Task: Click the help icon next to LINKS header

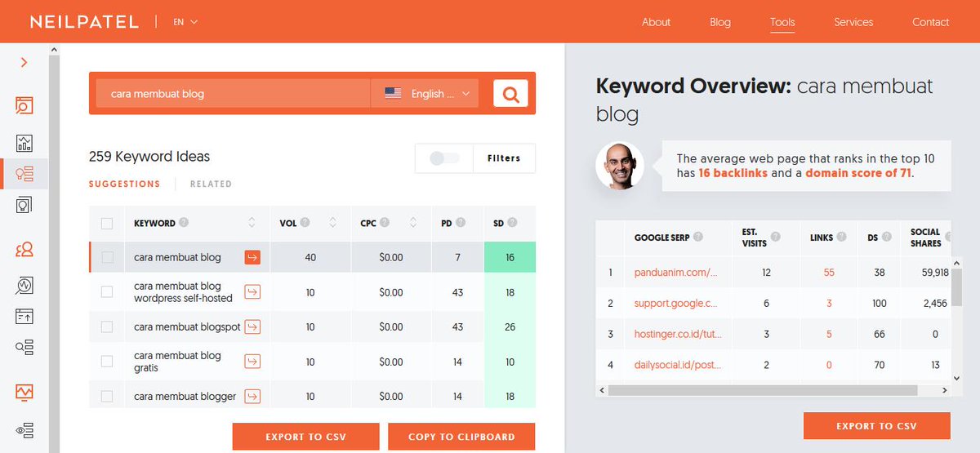Action: coord(842,238)
